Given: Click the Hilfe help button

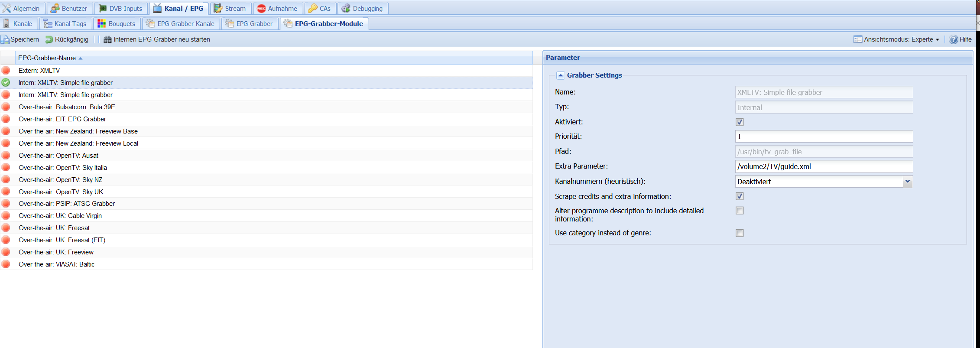Looking at the screenshot, I should click(961, 39).
